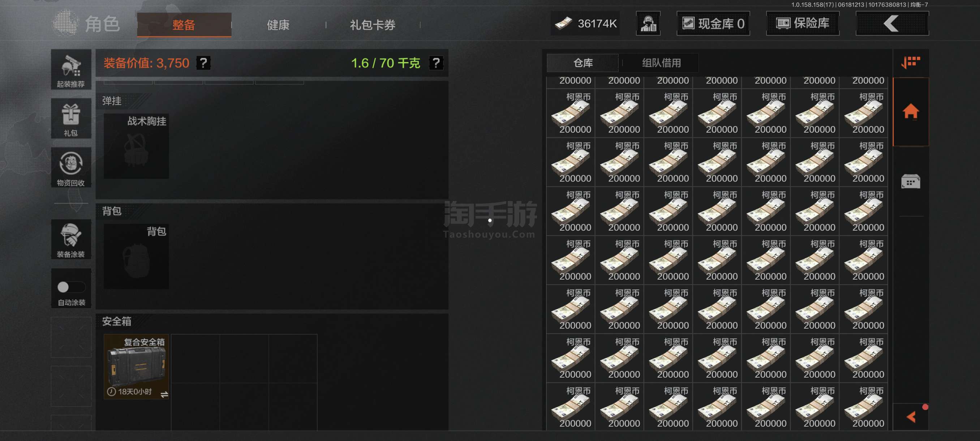Click the help mark beside weight 千克
Image resolution: width=980 pixels, height=441 pixels.
436,63
